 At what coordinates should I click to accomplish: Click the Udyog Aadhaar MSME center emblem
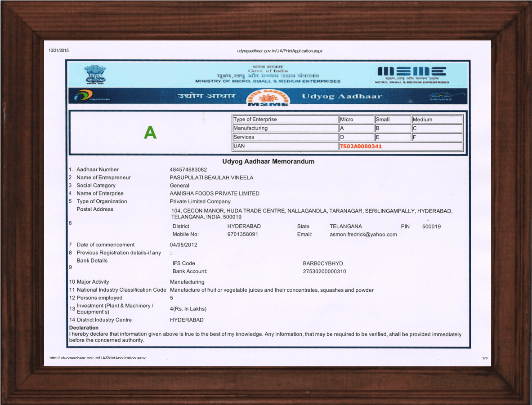pos(268,98)
